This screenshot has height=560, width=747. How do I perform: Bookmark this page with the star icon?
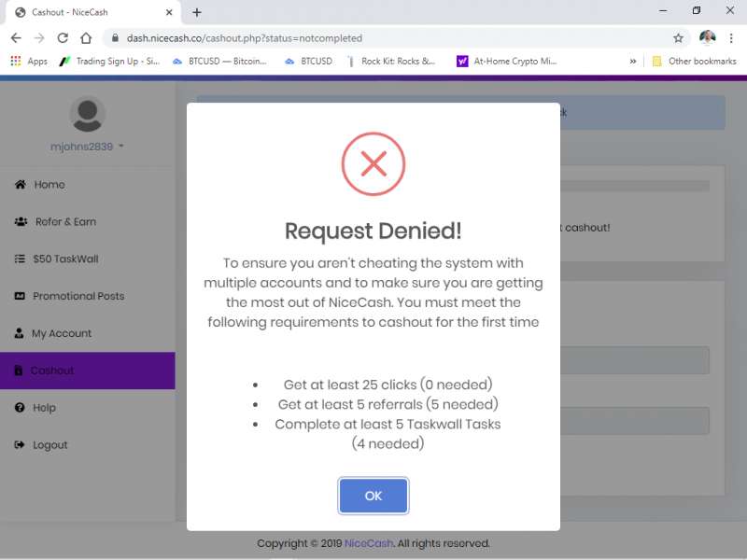click(x=678, y=38)
